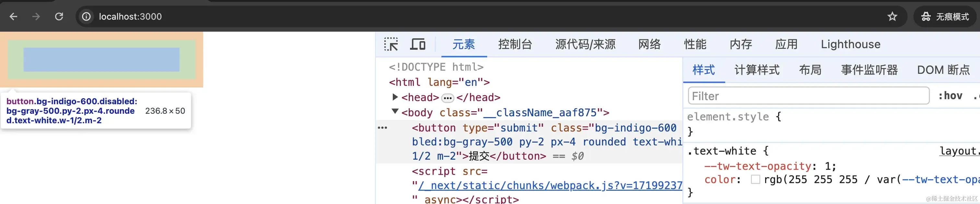Click the 236.8 × 50 size tooltip text
This screenshot has width=980, height=204.
[x=165, y=111]
